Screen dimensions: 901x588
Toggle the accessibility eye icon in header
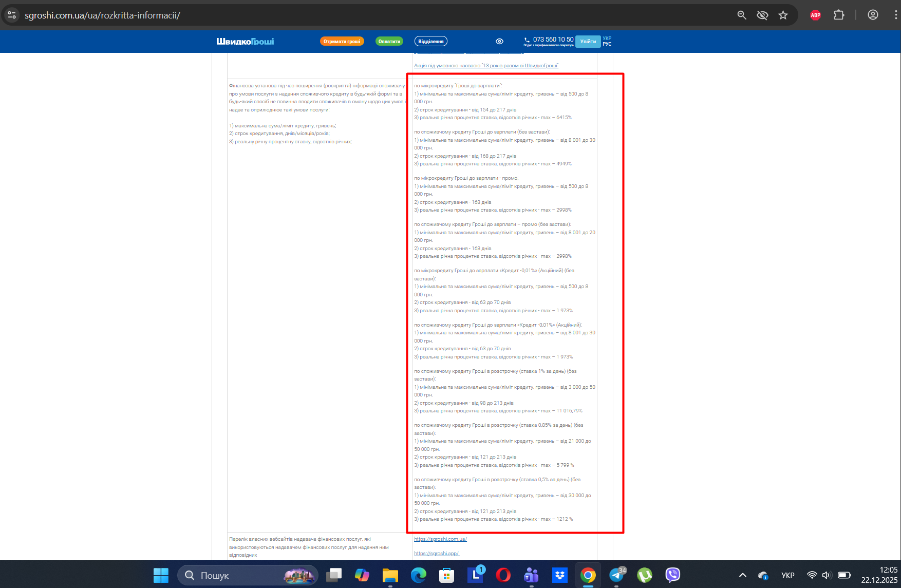499,41
